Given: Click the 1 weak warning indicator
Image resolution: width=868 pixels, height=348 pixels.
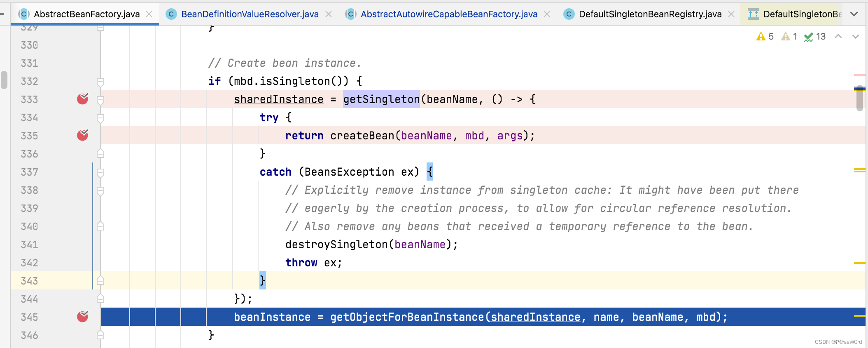Looking at the screenshot, I should pos(790,36).
